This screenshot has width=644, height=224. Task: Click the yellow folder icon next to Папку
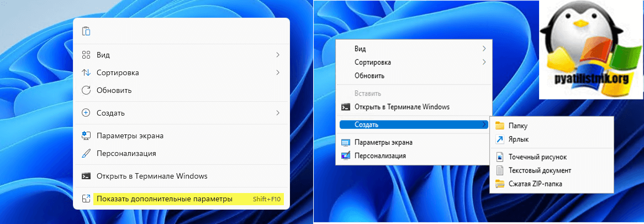(x=500, y=126)
